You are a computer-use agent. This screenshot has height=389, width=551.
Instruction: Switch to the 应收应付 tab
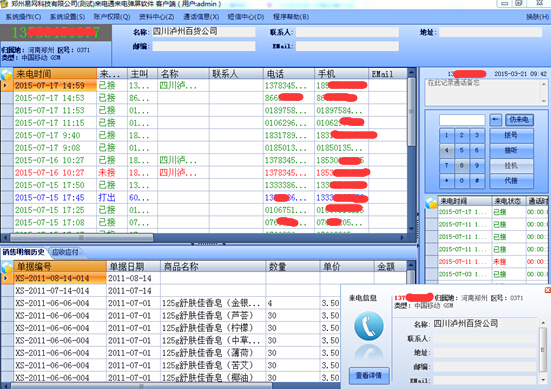click(x=65, y=252)
